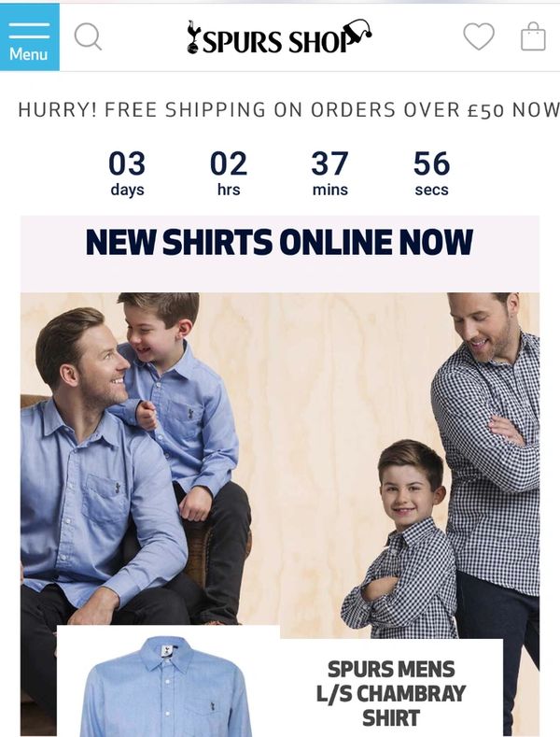Click the search magnifier icon
Screen dimensions: 560x737
[88, 36]
